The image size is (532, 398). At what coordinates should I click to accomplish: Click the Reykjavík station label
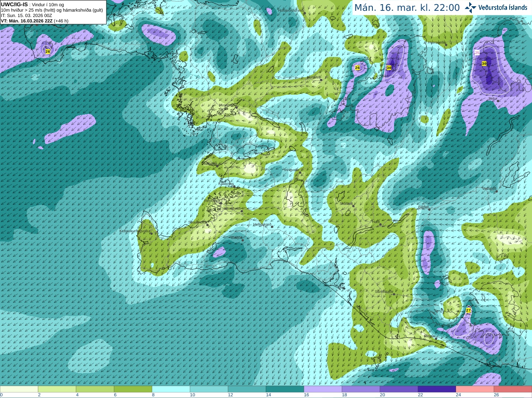click(x=212, y=201)
